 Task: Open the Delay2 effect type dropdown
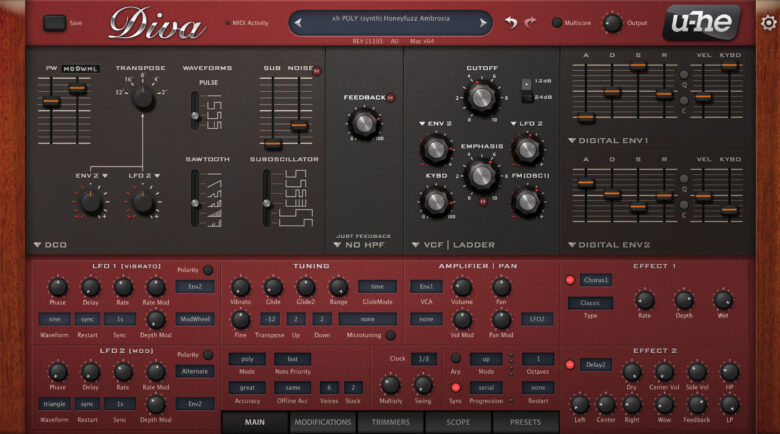[595, 365]
